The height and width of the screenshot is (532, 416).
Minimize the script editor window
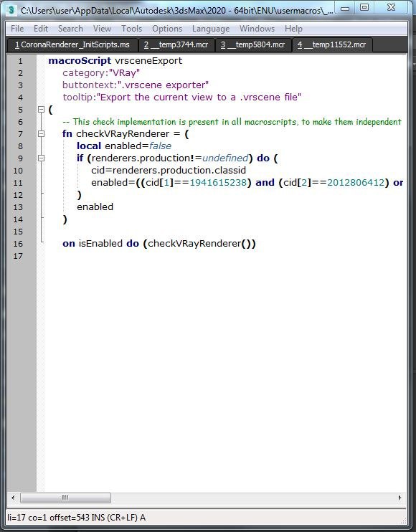345,8
